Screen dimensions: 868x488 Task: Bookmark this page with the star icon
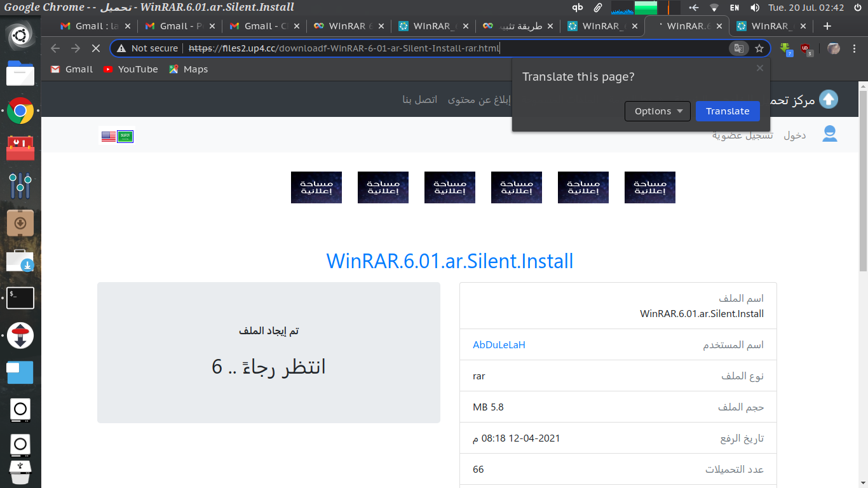pyautogui.click(x=759, y=48)
